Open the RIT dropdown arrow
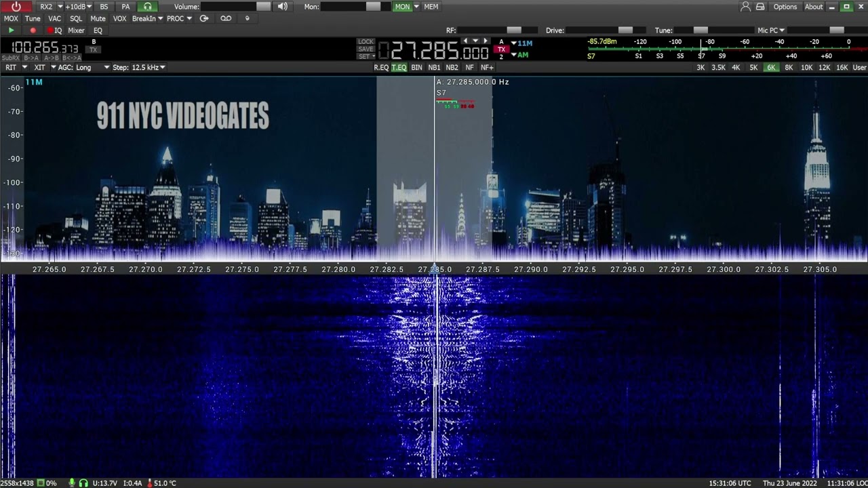The width and height of the screenshot is (868, 488). (25, 68)
